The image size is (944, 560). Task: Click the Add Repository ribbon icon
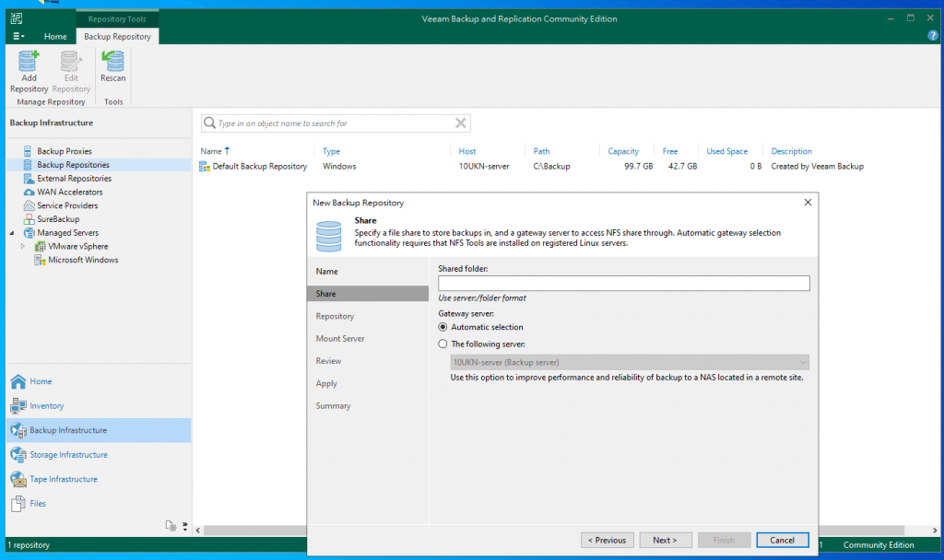click(x=29, y=72)
